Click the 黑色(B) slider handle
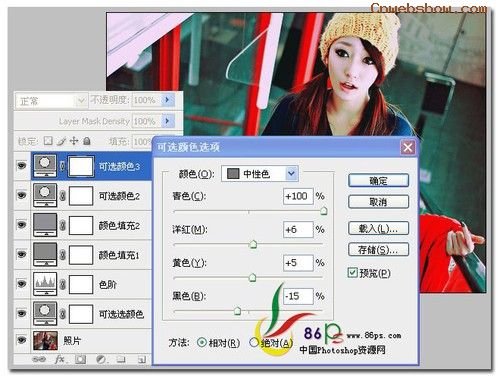 (x=237, y=311)
